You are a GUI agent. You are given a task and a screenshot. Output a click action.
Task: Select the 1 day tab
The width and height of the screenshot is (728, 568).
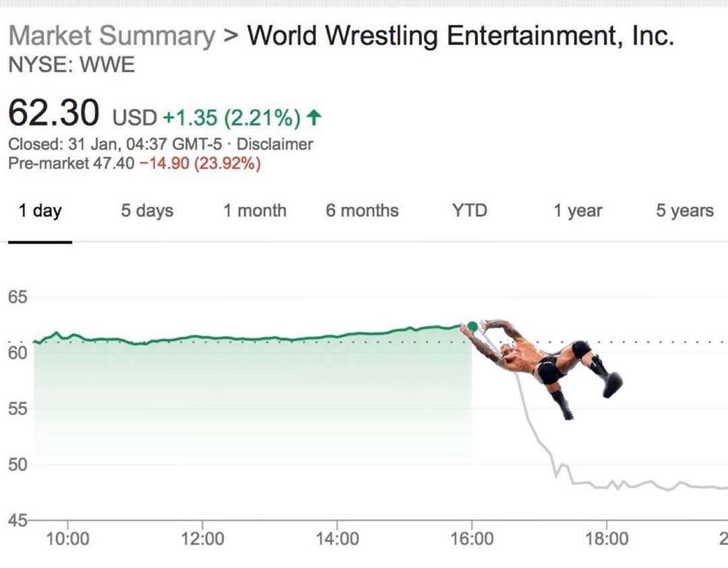(x=40, y=211)
